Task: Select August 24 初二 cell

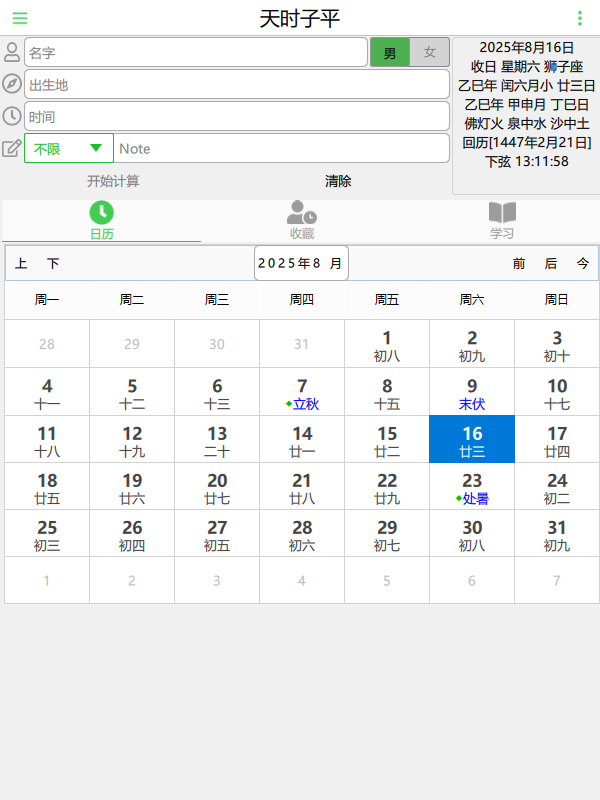Action: click(x=557, y=486)
